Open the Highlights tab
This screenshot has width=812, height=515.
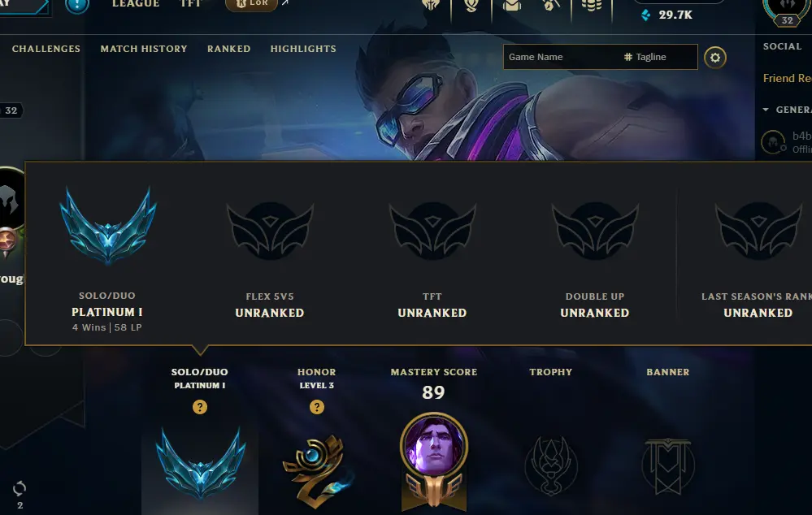point(303,49)
